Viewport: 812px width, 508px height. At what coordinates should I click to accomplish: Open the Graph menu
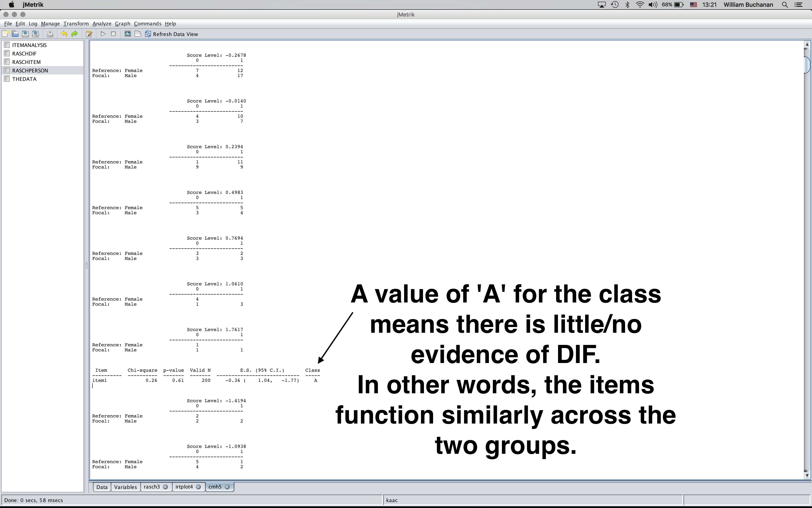122,23
